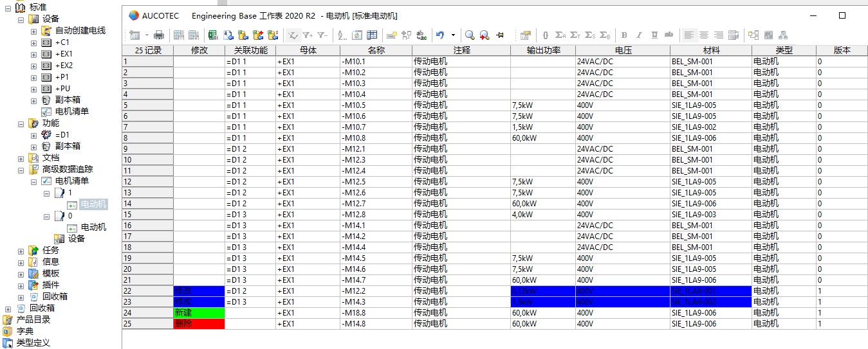Align text left

coord(689,35)
